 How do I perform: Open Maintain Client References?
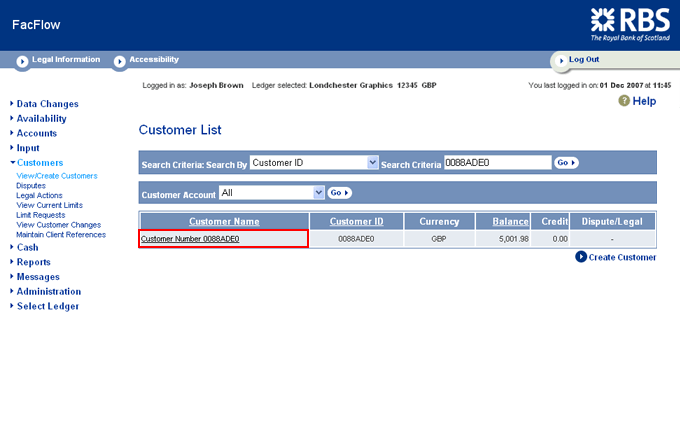(x=61, y=235)
